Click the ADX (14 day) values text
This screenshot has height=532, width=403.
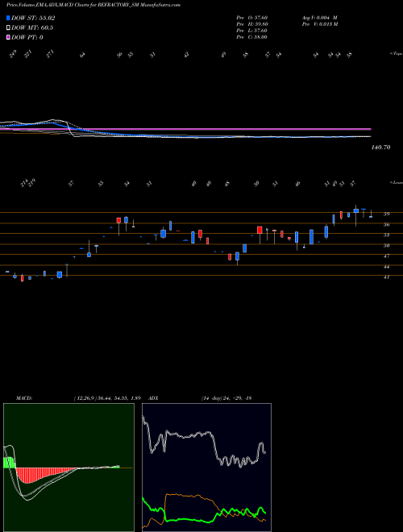tap(226, 398)
